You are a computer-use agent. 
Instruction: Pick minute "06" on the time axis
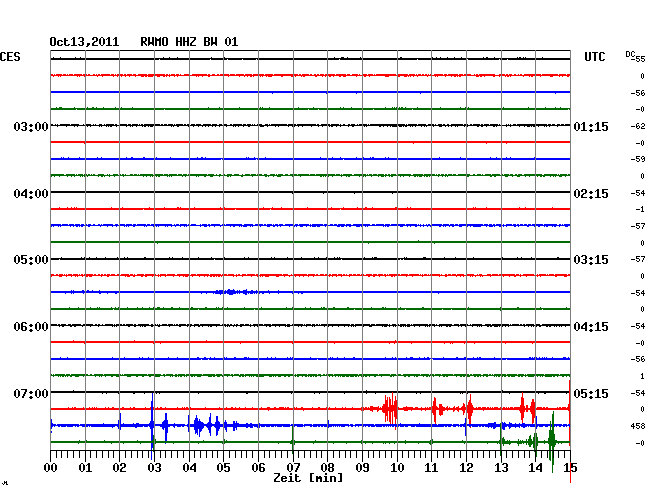258,468
